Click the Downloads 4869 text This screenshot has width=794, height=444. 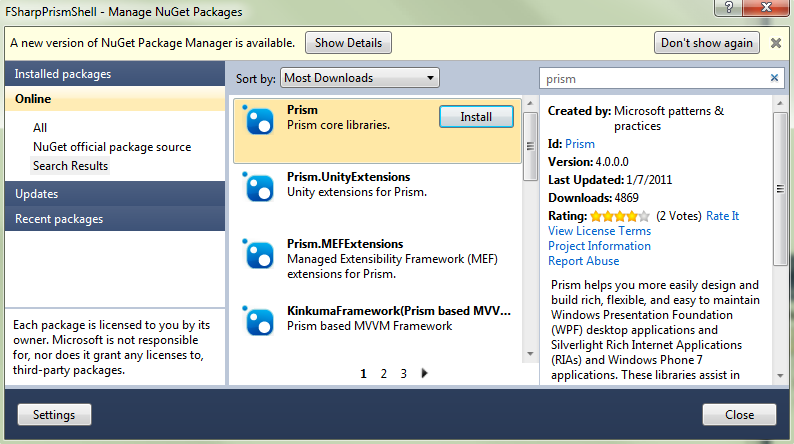593,198
